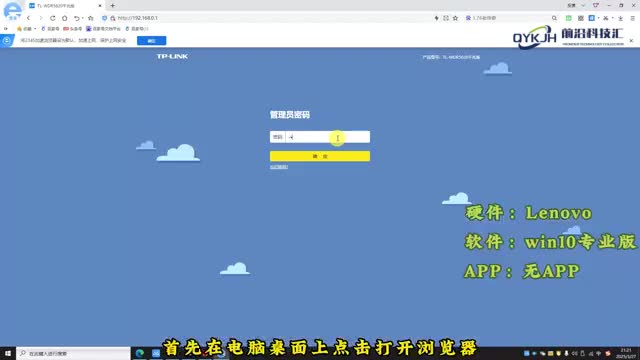Image resolution: width=640 pixels, height=360 pixels.
Task: Click the star bookmark icon in address bar
Action: (456, 18)
